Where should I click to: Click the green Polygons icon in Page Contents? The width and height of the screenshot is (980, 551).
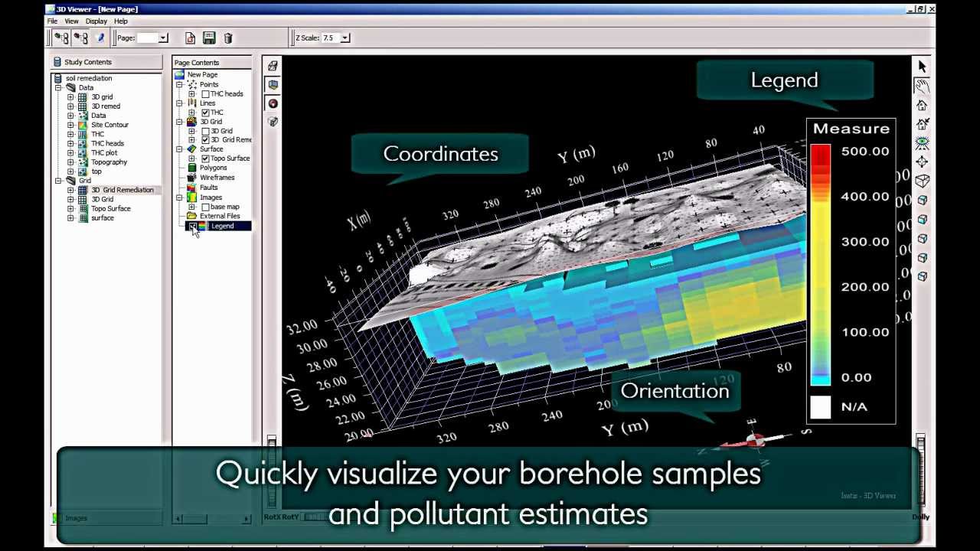click(x=191, y=168)
